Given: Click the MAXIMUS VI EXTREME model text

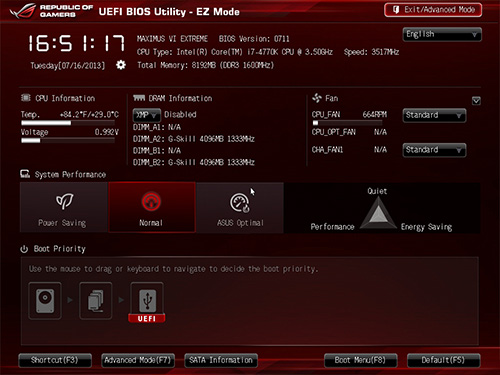Looking at the screenshot, I should tap(172, 39).
